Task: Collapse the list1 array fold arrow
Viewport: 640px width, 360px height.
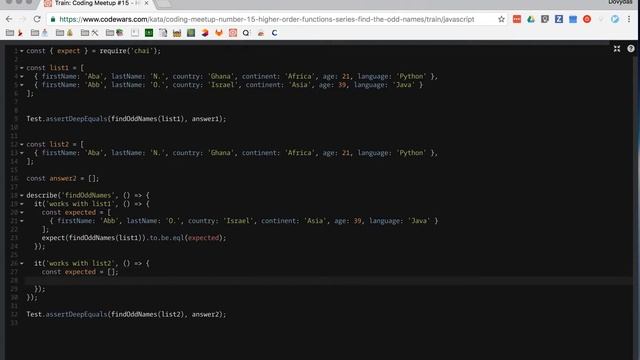Action: (22, 68)
